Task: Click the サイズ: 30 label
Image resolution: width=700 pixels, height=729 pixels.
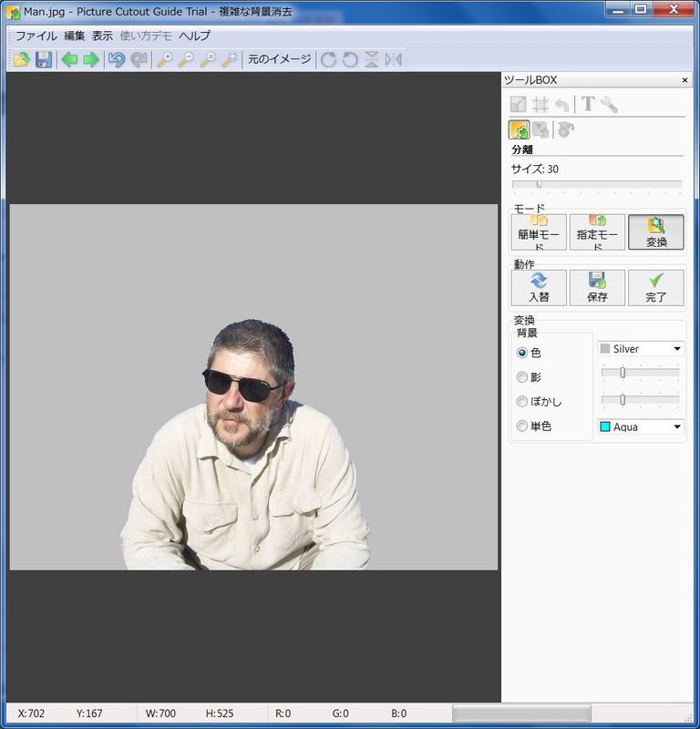Action: (535, 169)
